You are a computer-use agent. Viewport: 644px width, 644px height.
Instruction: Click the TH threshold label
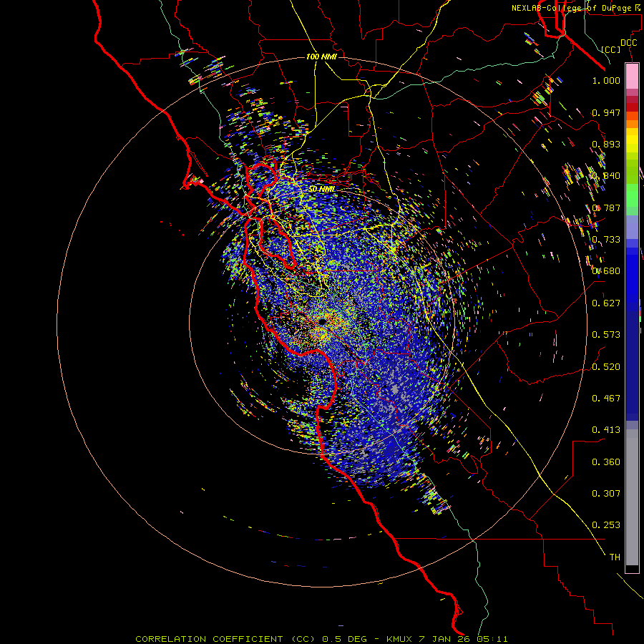(x=615, y=557)
